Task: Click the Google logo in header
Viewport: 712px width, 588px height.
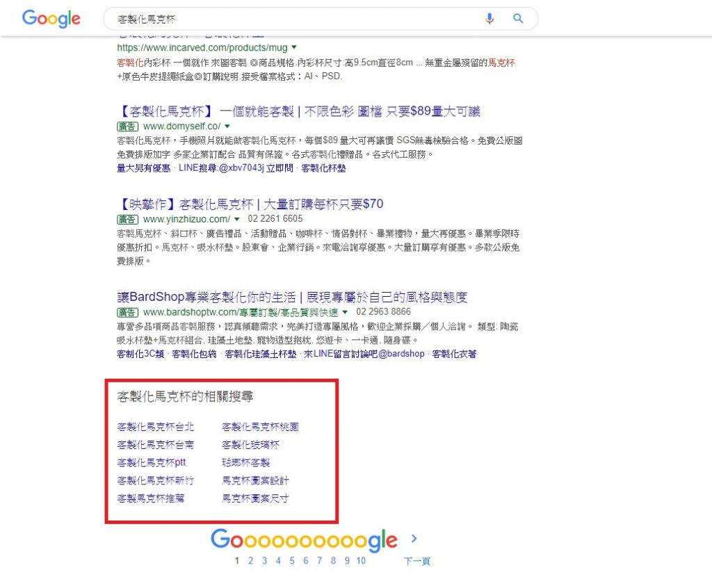Action: click(51, 19)
